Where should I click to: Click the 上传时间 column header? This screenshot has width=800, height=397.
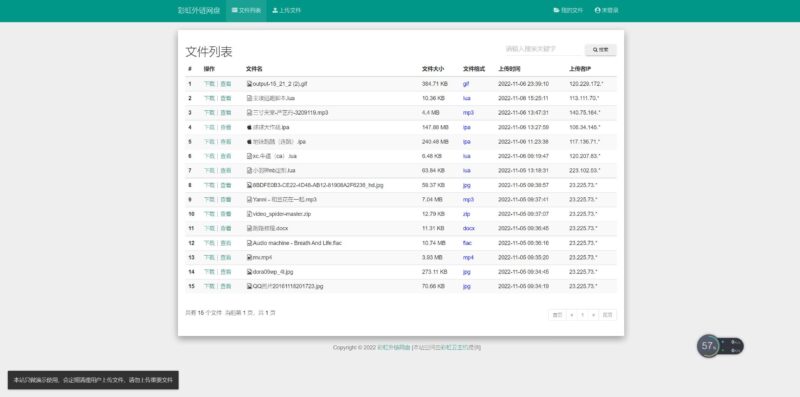(509, 69)
